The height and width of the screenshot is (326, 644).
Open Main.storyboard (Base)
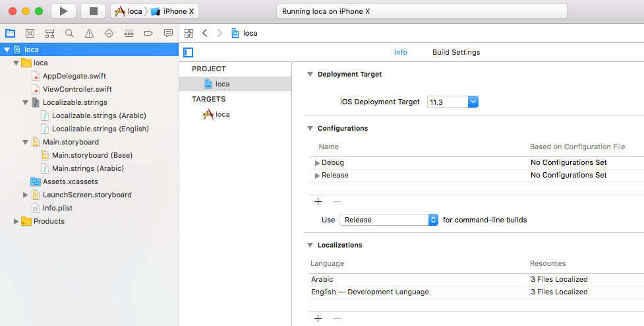click(x=92, y=155)
